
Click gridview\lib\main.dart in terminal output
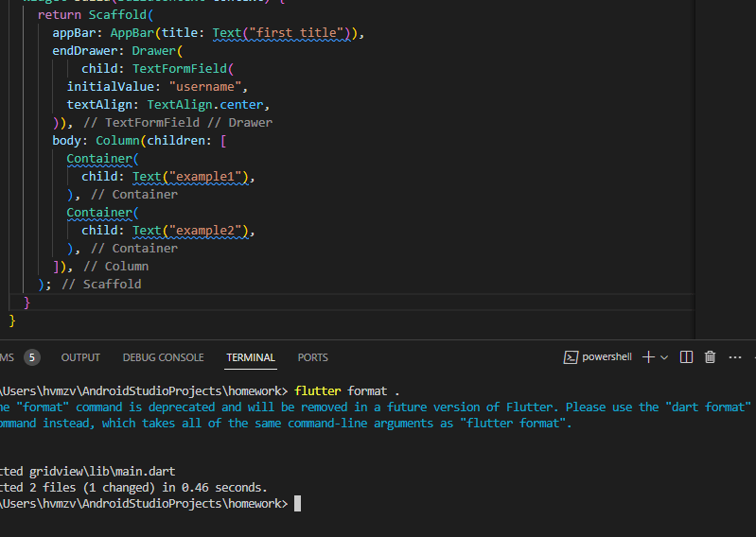(x=102, y=471)
